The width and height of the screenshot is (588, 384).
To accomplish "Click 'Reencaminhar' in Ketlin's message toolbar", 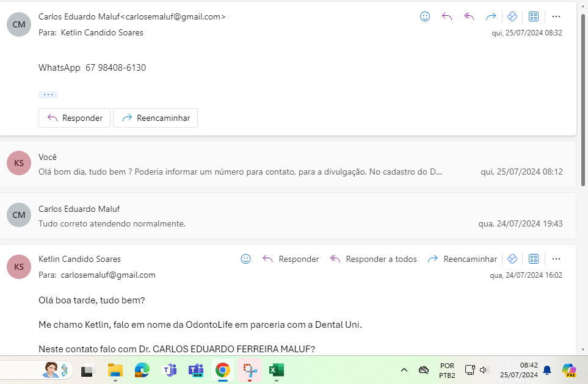I will click(462, 259).
